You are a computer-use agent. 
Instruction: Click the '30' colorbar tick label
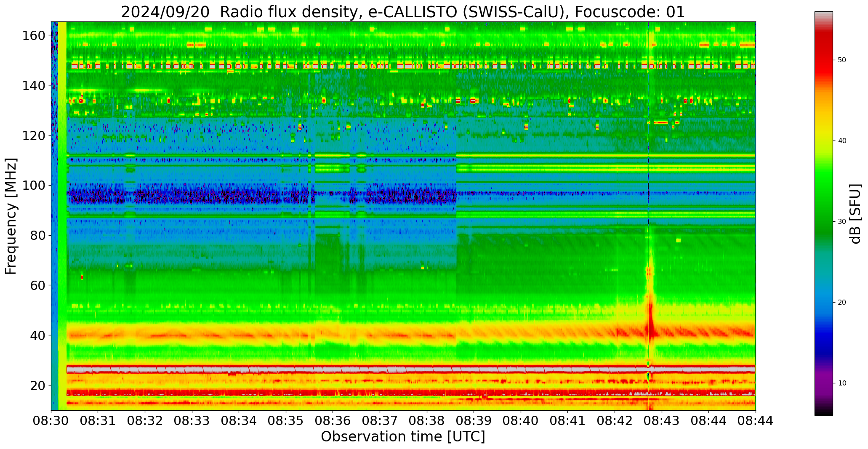point(841,222)
